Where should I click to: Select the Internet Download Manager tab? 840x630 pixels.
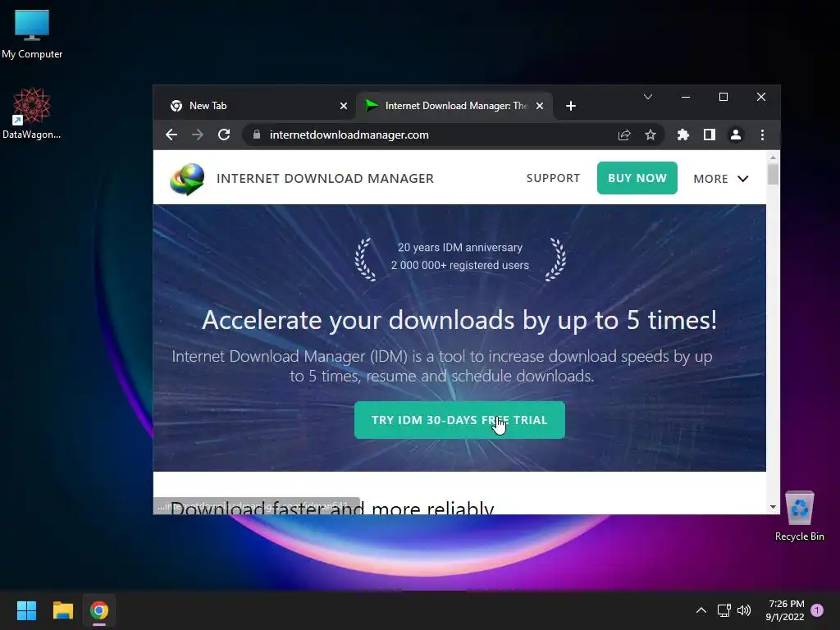[x=455, y=106]
